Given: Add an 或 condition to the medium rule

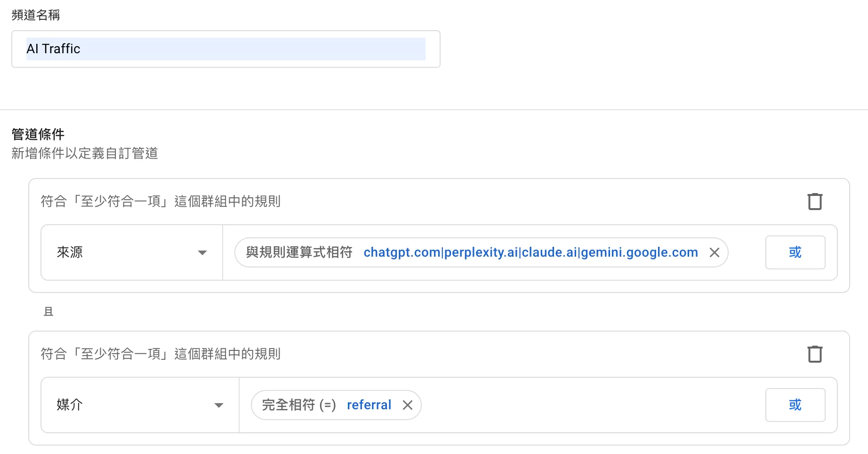Looking at the screenshot, I should click(x=795, y=405).
